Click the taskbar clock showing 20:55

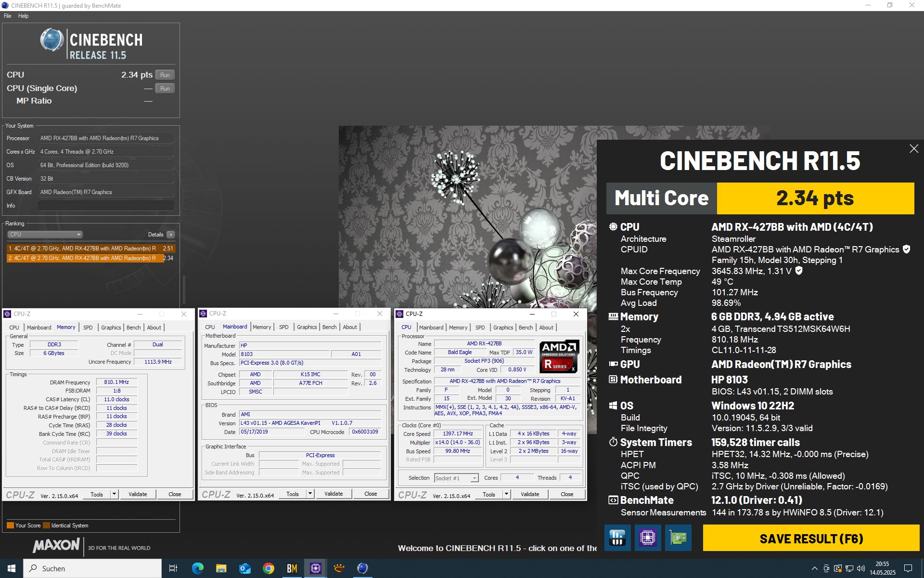[x=882, y=568]
